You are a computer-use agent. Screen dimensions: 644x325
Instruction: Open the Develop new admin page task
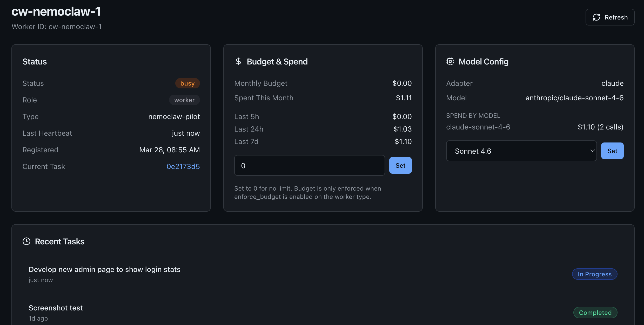coord(104,269)
